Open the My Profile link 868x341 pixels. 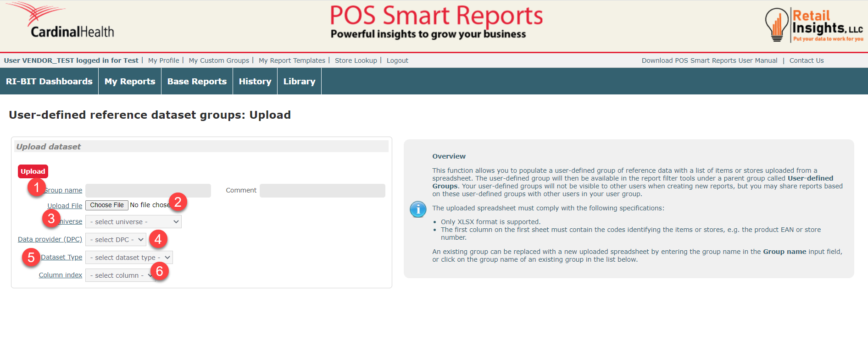coord(163,60)
